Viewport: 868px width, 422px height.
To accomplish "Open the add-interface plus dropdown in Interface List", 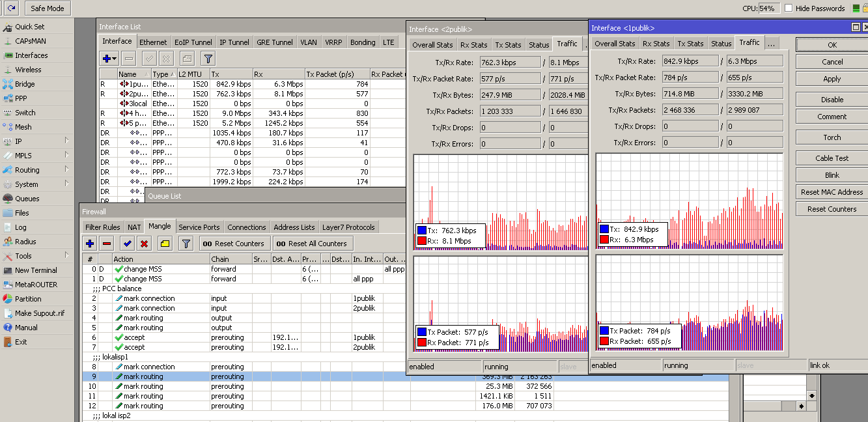I will pyautogui.click(x=109, y=59).
